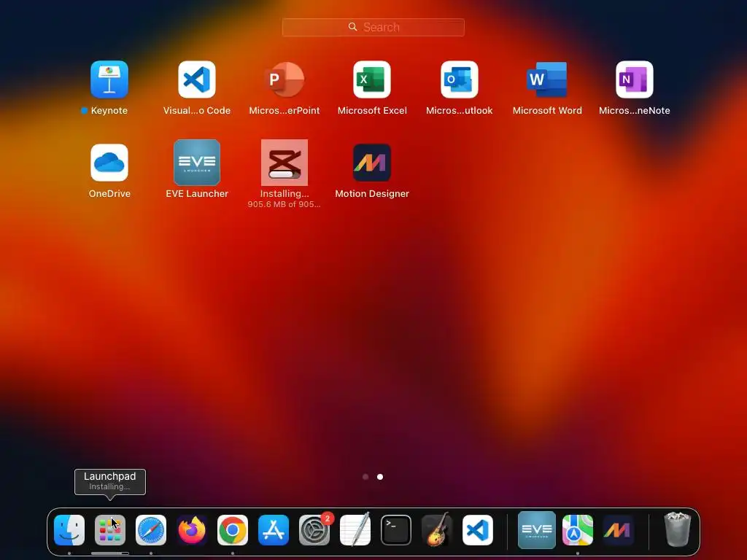Open TextEdit from the Dock
Image resolution: width=747 pixels, height=560 pixels.
pyautogui.click(x=355, y=530)
